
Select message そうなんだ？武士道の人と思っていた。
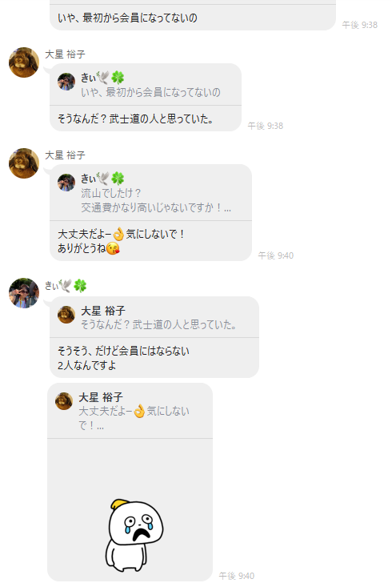coord(135,119)
